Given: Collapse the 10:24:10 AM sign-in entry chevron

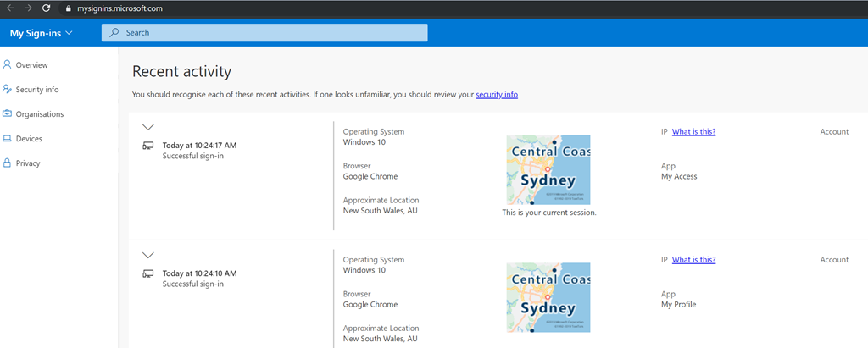Looking at the screenshot, I should pyautogui.click(x=148, y=255).
